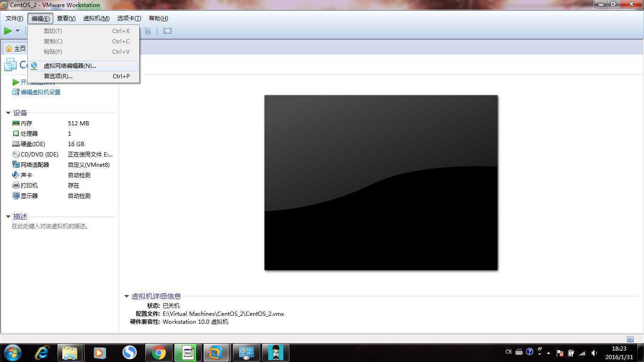Screen dimensions: 644x362
Task: Click the green power-on play button in toolbar
Action: (8, 31)
